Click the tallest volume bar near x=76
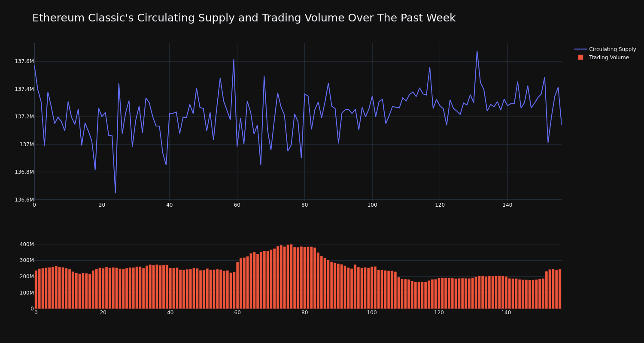The image size is (644, 343). point(291,277)
